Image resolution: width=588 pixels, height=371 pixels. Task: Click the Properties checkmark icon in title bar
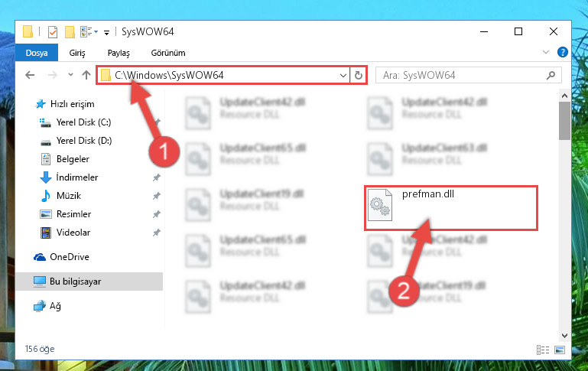pos(53,32)
